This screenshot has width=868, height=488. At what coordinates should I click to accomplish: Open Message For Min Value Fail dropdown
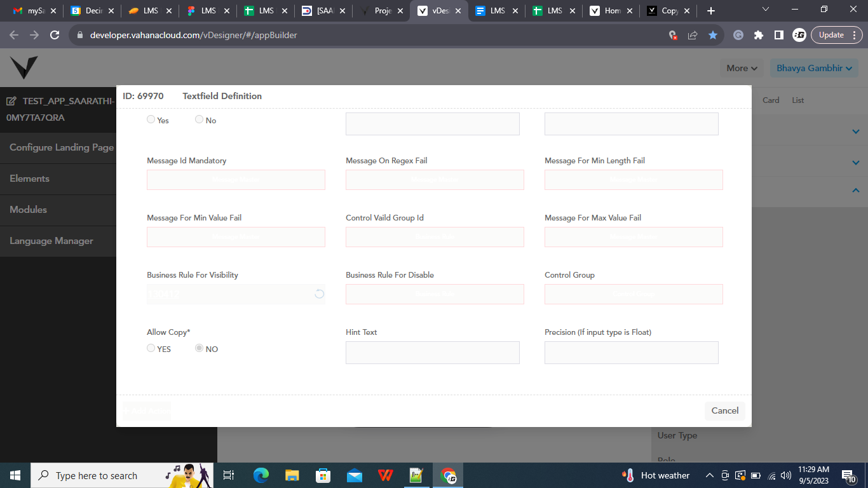236,237
